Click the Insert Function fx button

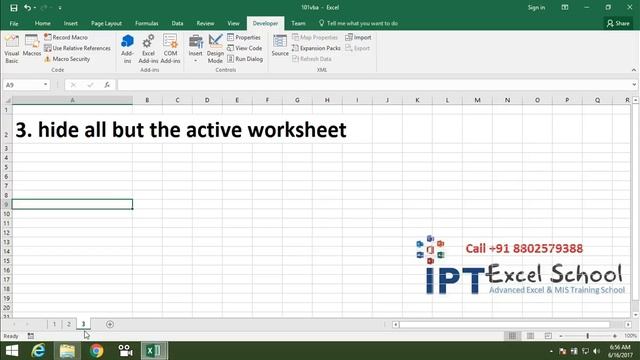107,84
